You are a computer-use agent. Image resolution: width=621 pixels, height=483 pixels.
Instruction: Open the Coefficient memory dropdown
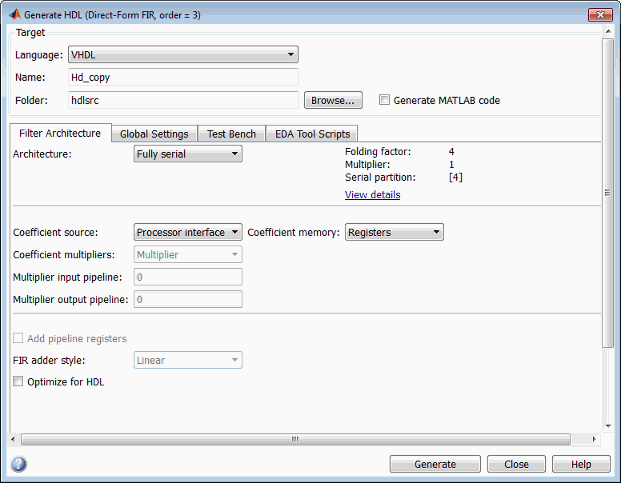pyautogui.click(x=393, y=232)
